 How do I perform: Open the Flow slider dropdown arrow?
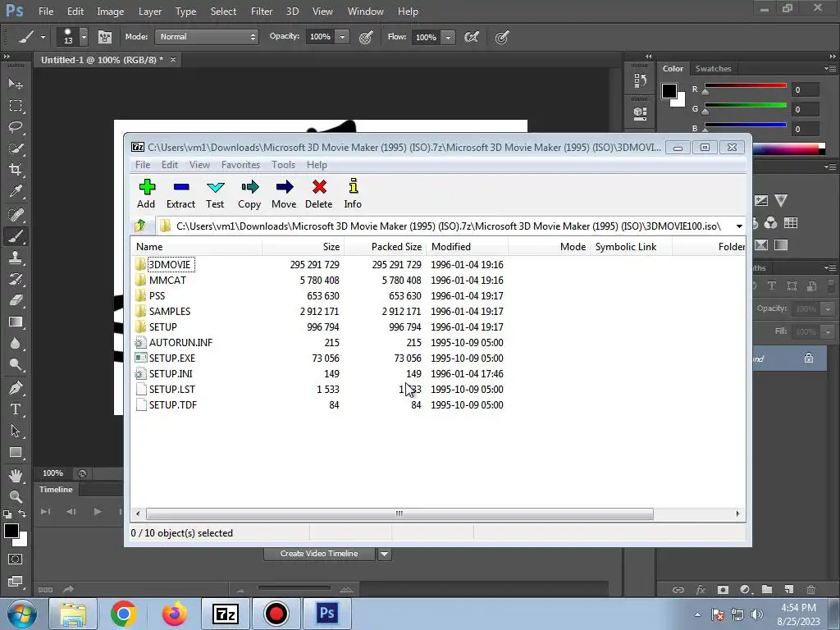(x=448, y=37)
